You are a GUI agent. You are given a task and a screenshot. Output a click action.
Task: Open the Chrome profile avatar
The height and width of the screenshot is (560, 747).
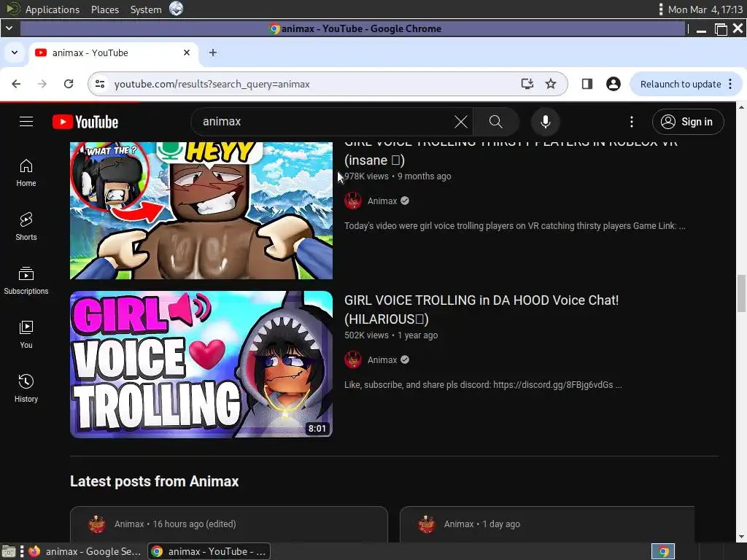point(613,84)
